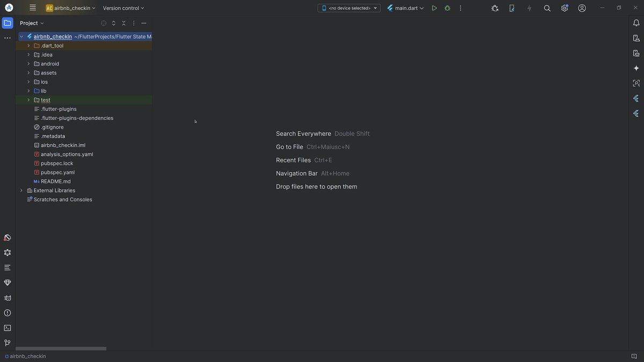
Task: Toggle the Project tool window folder icon
Action: (8, 23)
